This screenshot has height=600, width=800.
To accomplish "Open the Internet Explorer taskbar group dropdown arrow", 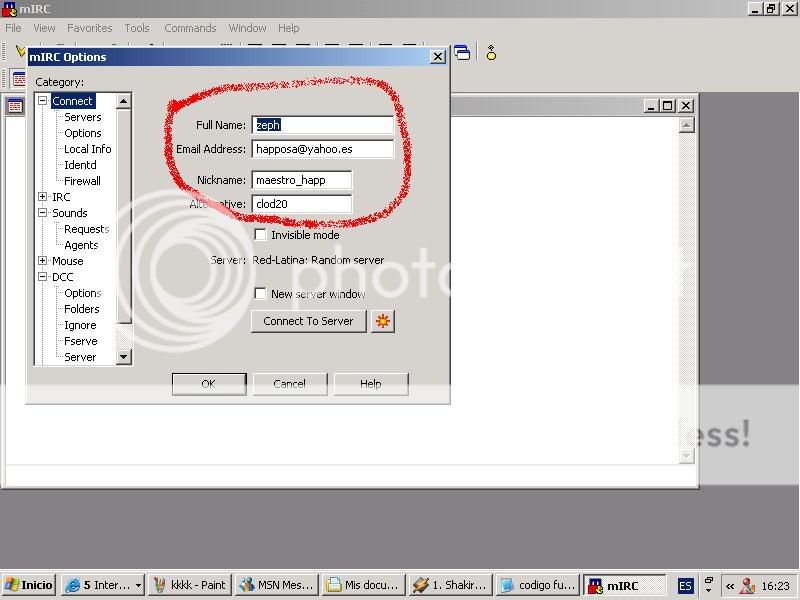I will pyautogui.click(x=138, y=585).
